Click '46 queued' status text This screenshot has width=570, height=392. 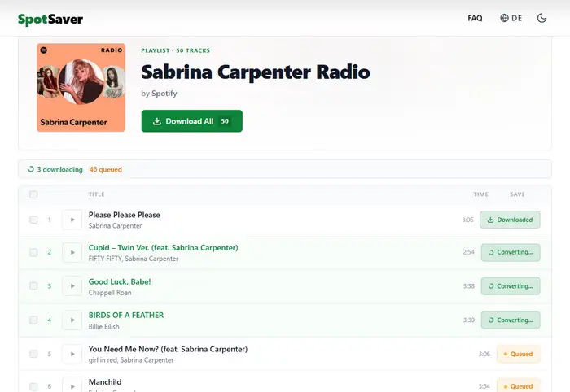coord(105,169)
